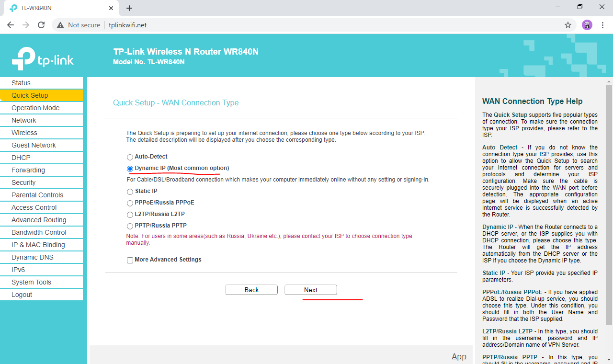The image size is (613, 364).
Task: Click the TP-Link Wireless N Router WR840N header text
Action: [x=186, y=52]
